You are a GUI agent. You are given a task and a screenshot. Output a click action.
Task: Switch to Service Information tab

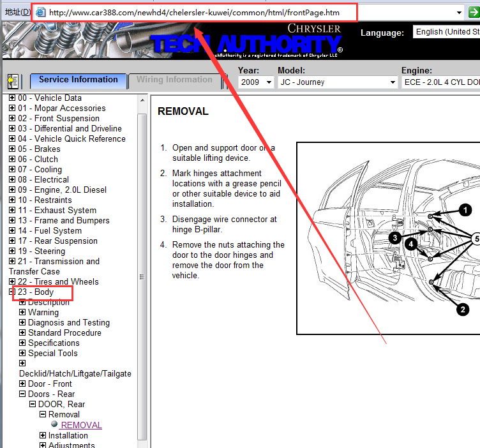pos(79,81)
